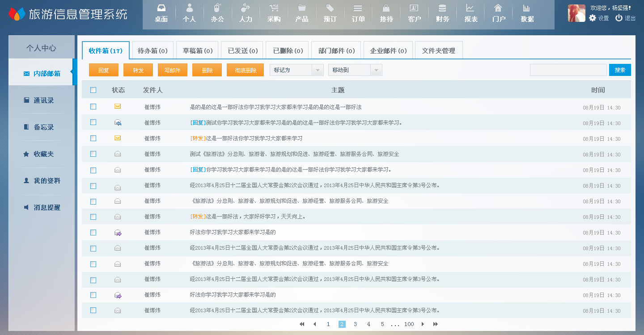The image size is (644, 335).
Task: Open the 办公 office module icon
Action: (217, 13)
